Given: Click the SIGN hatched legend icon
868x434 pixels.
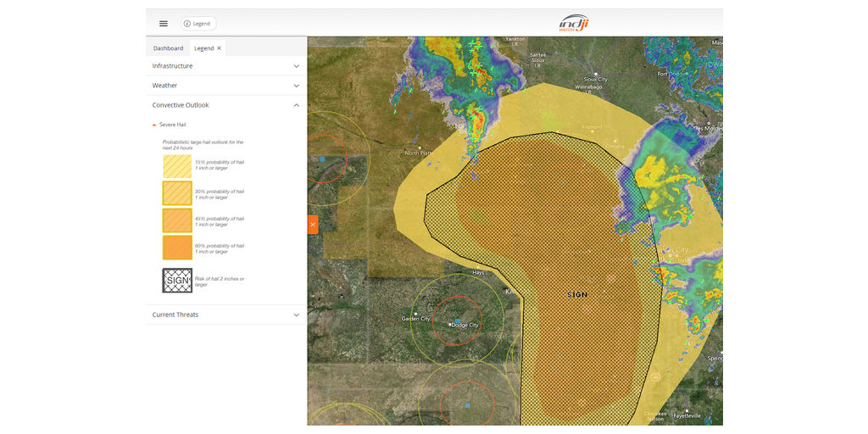Looking at the screenshot, I should coord(177,281).
